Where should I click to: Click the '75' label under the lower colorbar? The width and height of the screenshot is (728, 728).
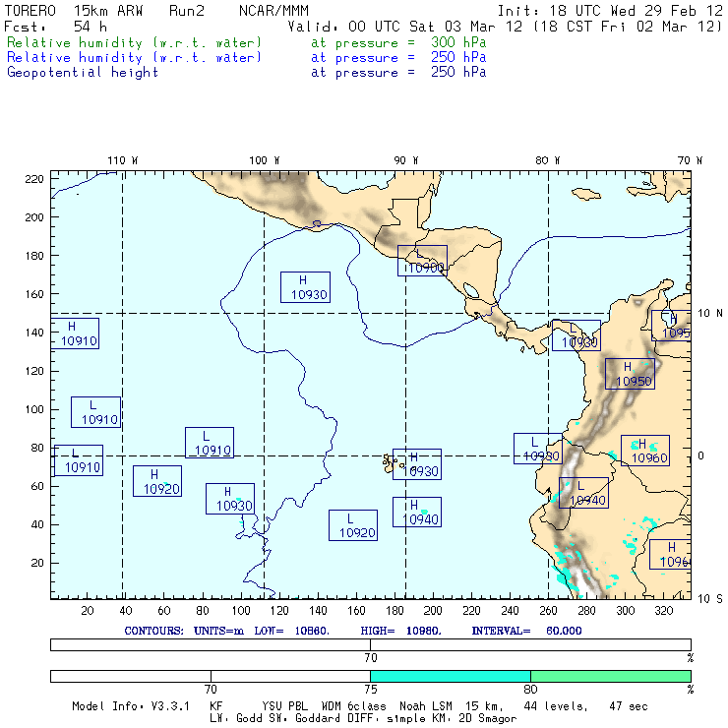click(x=371, y=689)
